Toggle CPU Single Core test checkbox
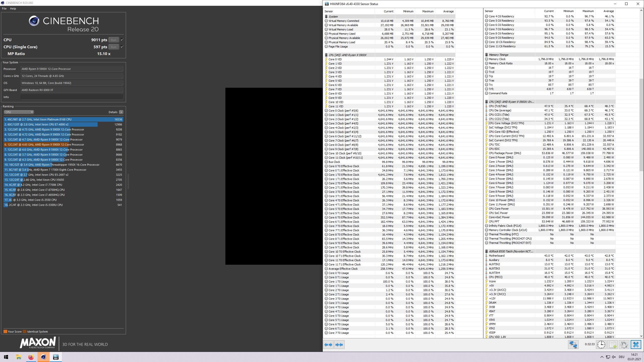Image resolution: width=644 pixels, height=362 pixels. pos(122,47)
